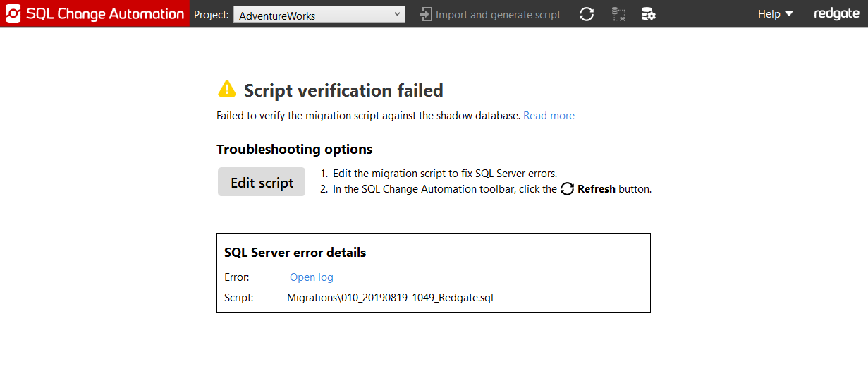Follow the Read more link
The image size is (868, 374).
(x=549, y=116)
